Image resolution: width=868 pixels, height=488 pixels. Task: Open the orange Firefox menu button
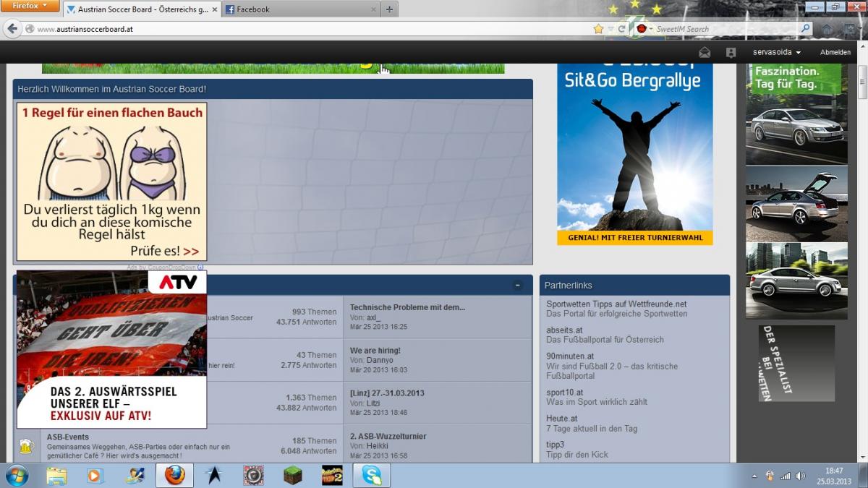click(30, 6)
